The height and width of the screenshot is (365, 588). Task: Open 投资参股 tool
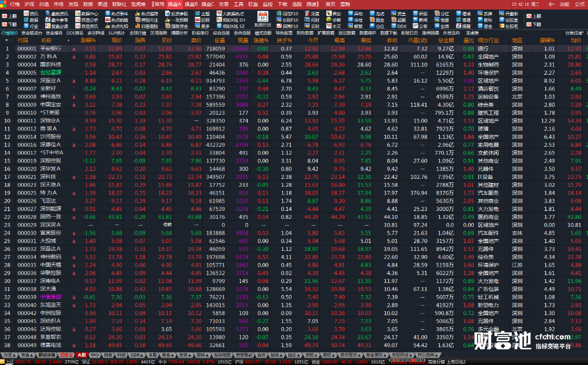pyautogui.click(x=177, y=14)
